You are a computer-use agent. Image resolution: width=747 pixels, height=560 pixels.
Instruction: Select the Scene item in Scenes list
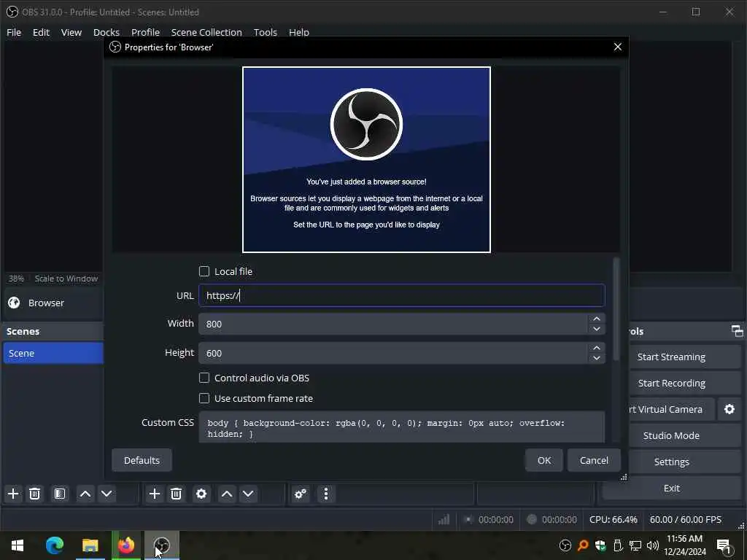(53, 353)
